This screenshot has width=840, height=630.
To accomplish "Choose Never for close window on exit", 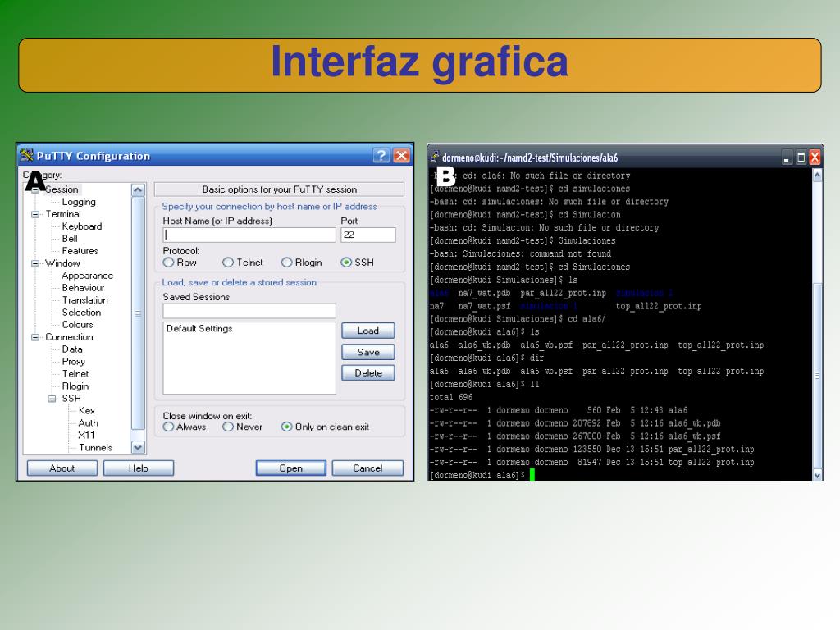I will pos(228,427).
